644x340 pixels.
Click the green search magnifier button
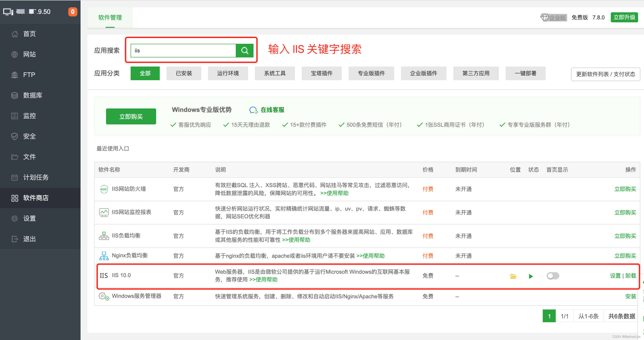[244, 51]
